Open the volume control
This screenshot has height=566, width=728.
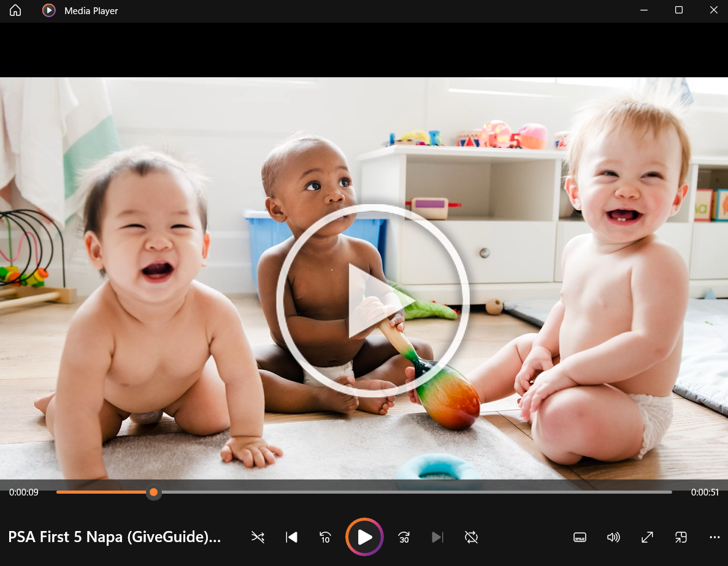click(613, 537)
